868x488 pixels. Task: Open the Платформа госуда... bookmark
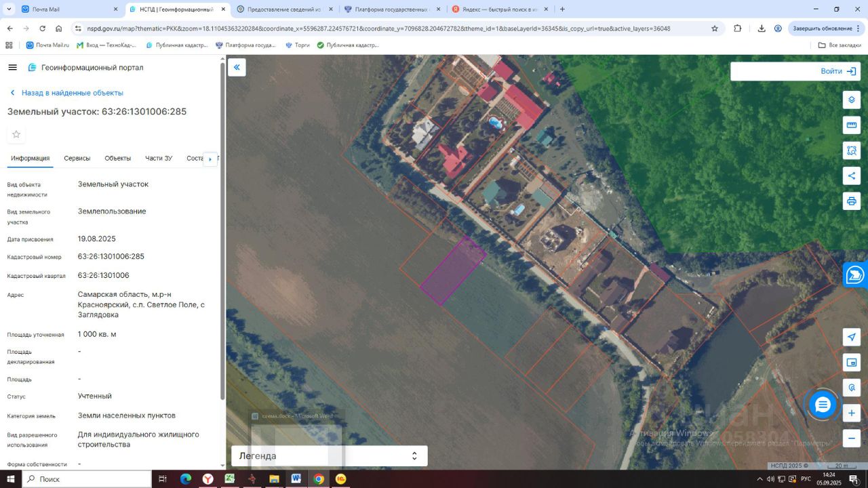coord(245,45)
